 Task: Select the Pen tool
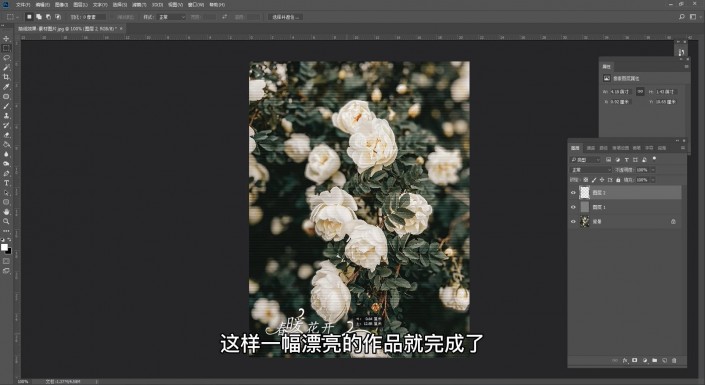(x=6, y=174)
